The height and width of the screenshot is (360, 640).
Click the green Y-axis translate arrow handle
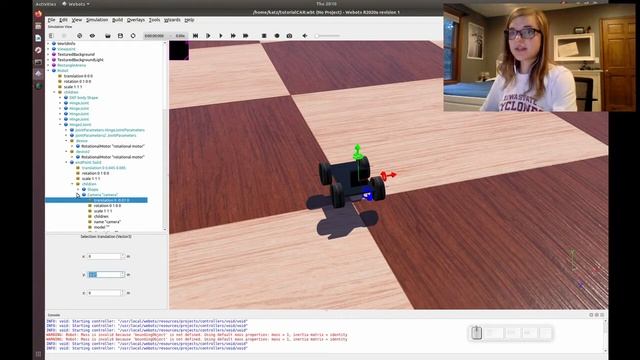pos(358,151)
